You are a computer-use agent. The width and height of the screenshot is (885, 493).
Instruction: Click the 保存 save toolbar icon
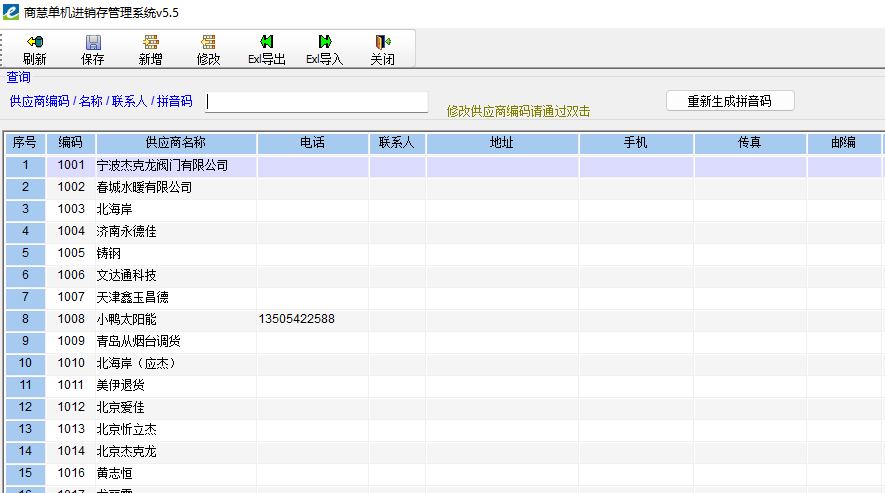[x=93, y=42]
